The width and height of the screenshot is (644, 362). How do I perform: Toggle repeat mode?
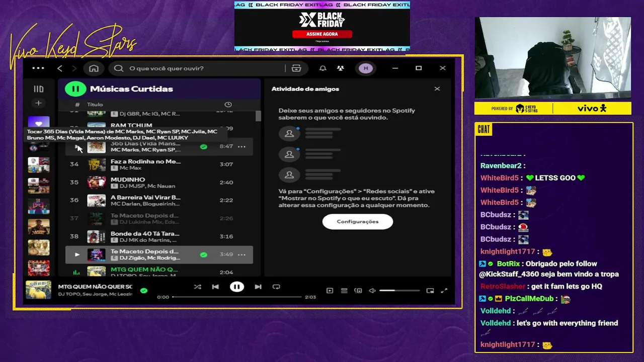(276, 287)
